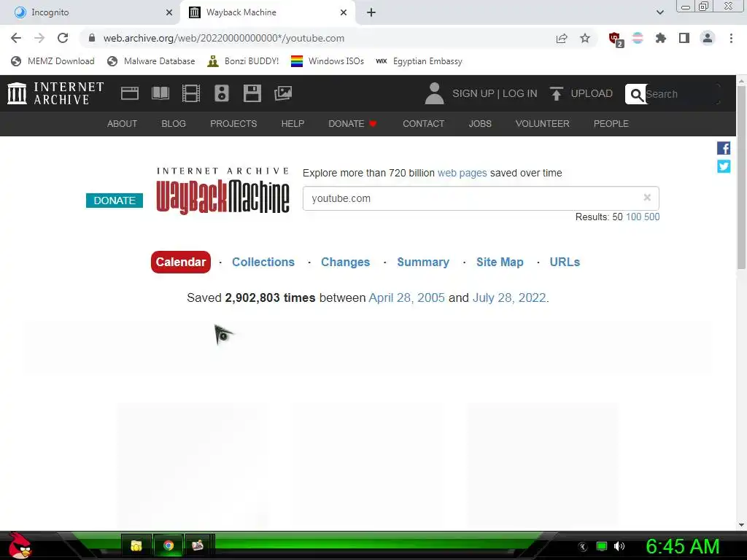Screen dimensions: 747x560
Task: Click the striped flag extension icon
Action: pyautogui.click(x=638, y=38)
